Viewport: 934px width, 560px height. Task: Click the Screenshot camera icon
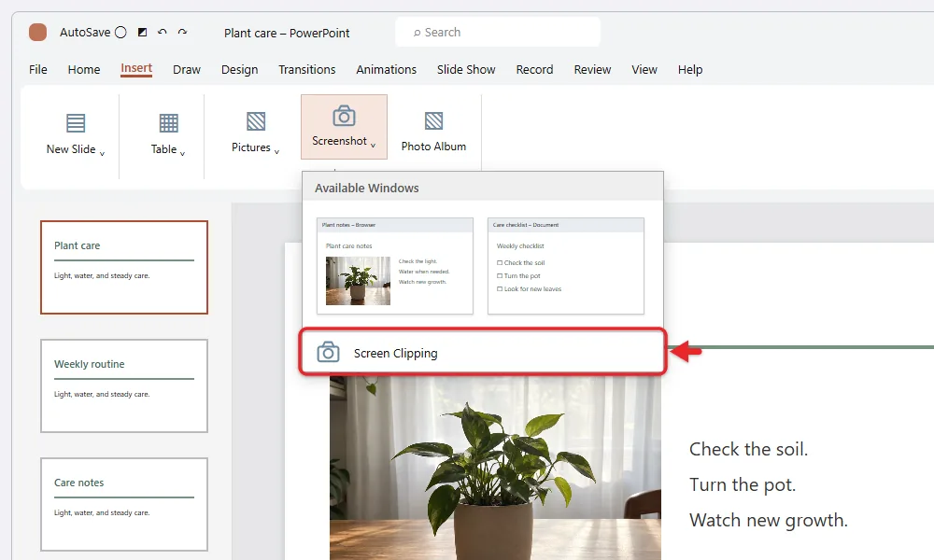click(344, 116)
